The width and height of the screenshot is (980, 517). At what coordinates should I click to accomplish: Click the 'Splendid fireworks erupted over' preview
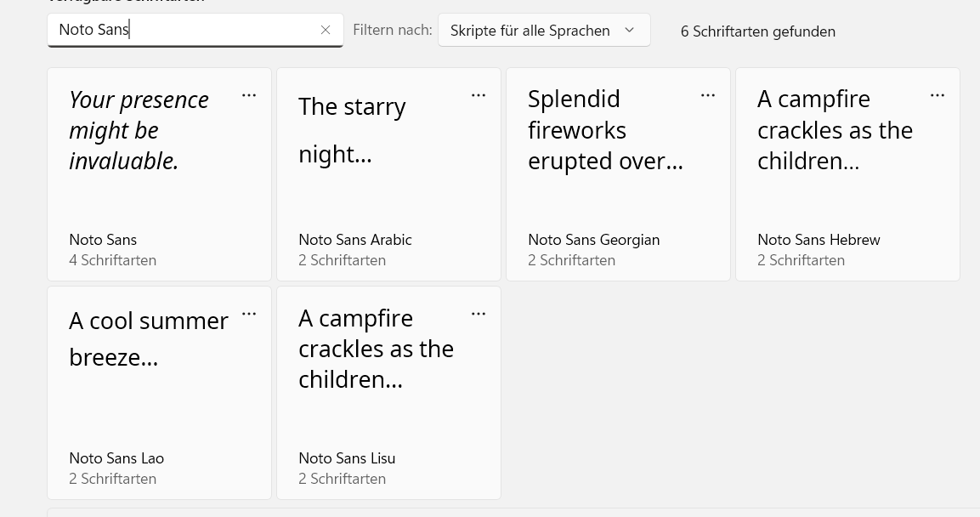click(x=604, y=130)
